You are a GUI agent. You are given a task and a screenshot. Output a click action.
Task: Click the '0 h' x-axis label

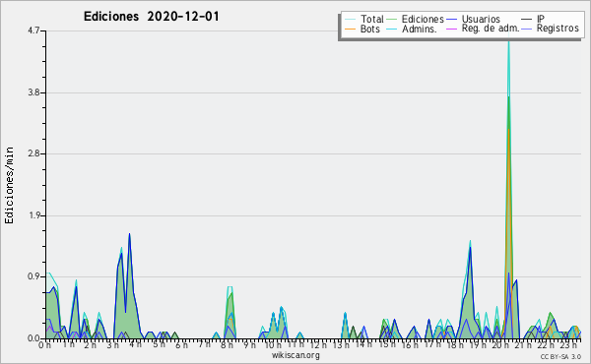pyautogui.click(x=45, y=344)
